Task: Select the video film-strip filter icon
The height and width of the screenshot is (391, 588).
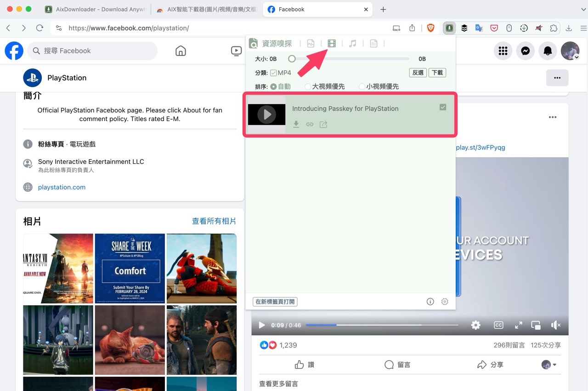Action: 332,44
